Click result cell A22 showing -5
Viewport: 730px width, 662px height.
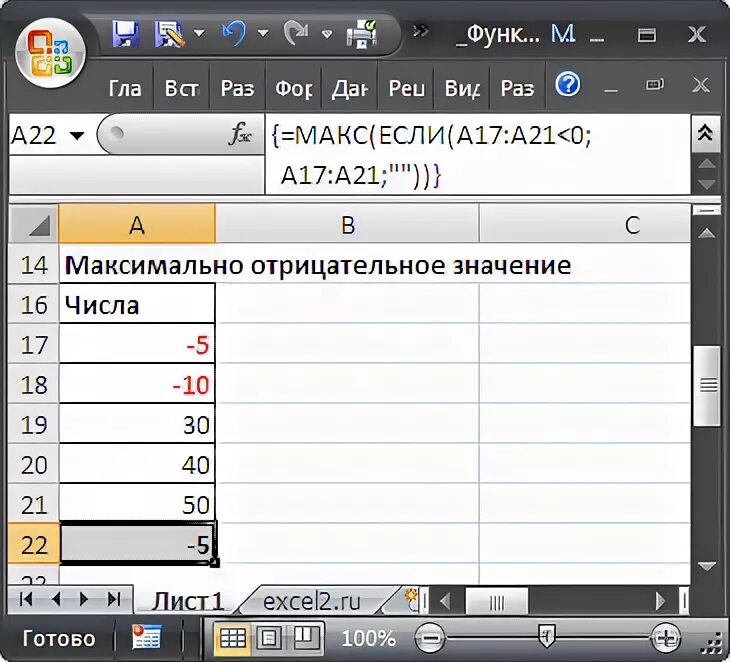click(x=137, y=544)
